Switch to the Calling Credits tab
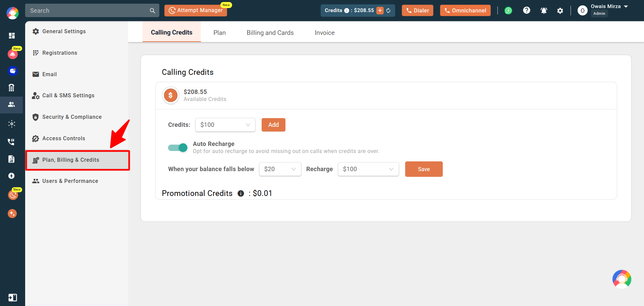The image size is (644, 306). coord(172,32)
